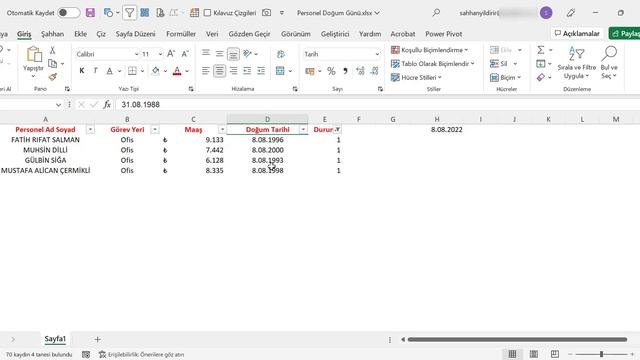Open the Formüller ribbon tab

click(x=181, y=34)
